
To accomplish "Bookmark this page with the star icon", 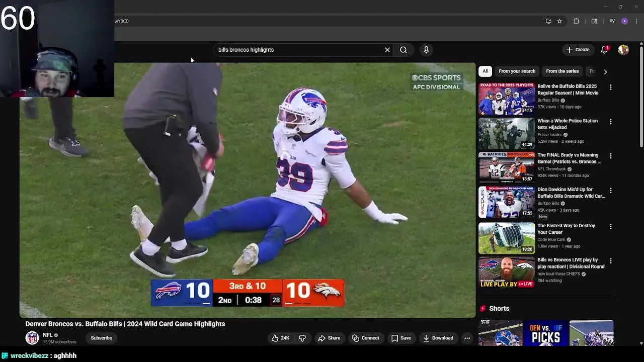I will (559, 21).
